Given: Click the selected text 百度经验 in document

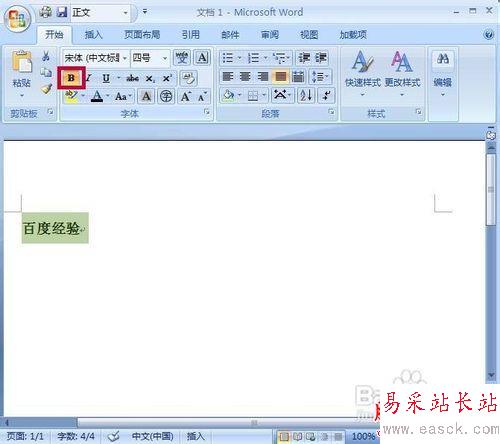Looking at the screenshot, I should click(51, 228).
